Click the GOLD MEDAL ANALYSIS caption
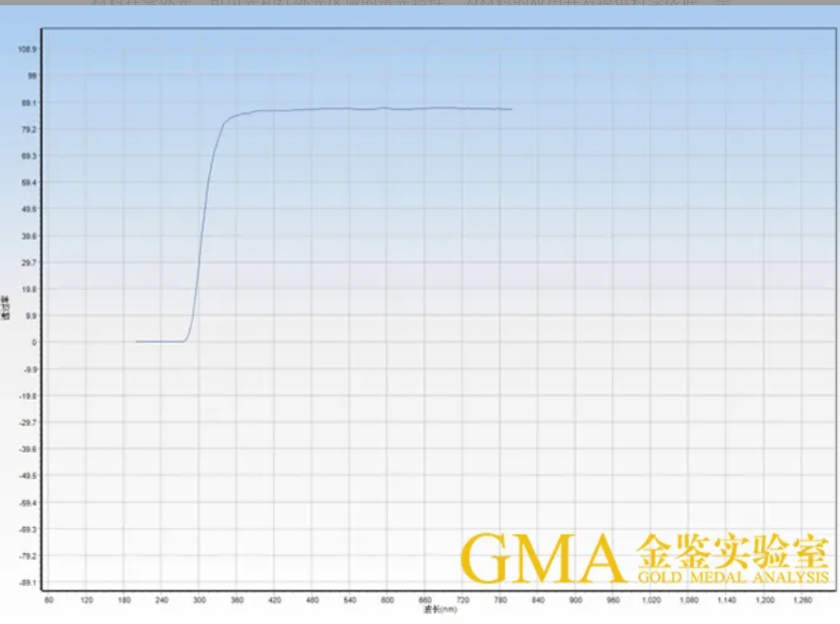 (x=733, y=577)
